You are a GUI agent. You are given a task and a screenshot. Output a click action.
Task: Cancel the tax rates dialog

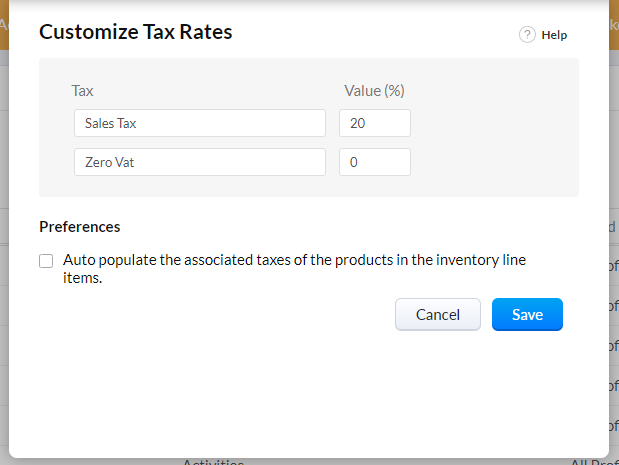point(438,314)
